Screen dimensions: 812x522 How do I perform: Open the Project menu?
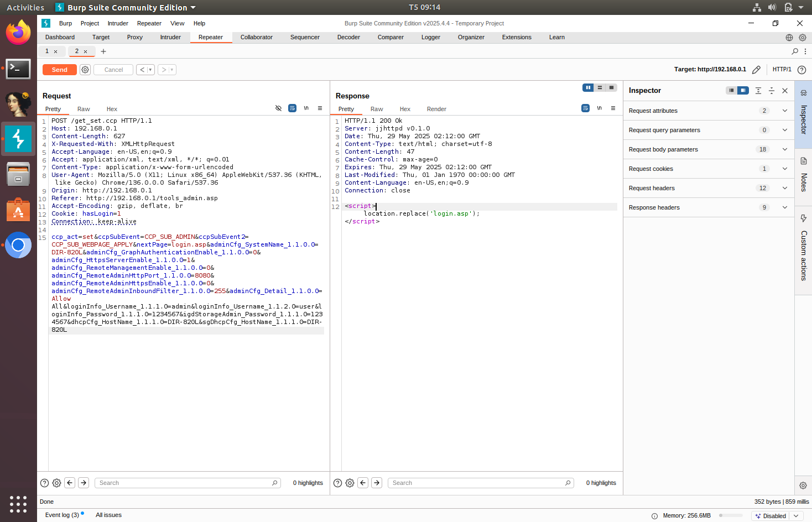tap(90, 23)
